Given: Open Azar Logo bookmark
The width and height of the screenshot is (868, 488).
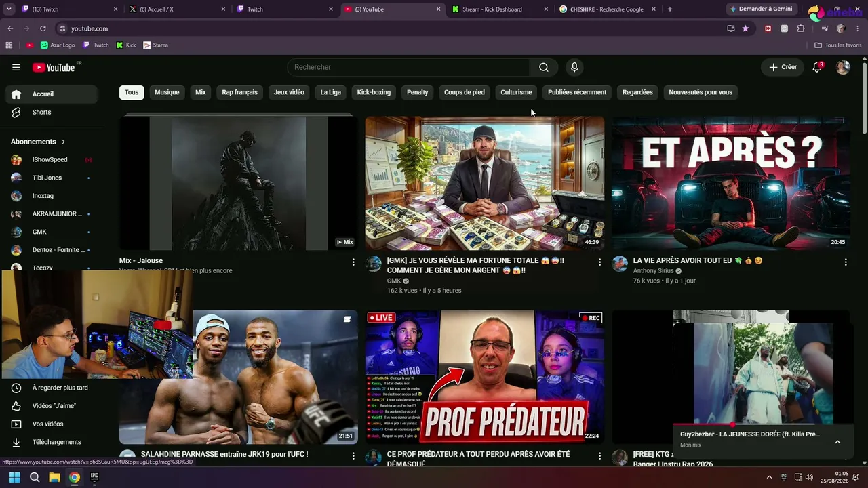Looking at the screenshot, I should pos(58,45).
